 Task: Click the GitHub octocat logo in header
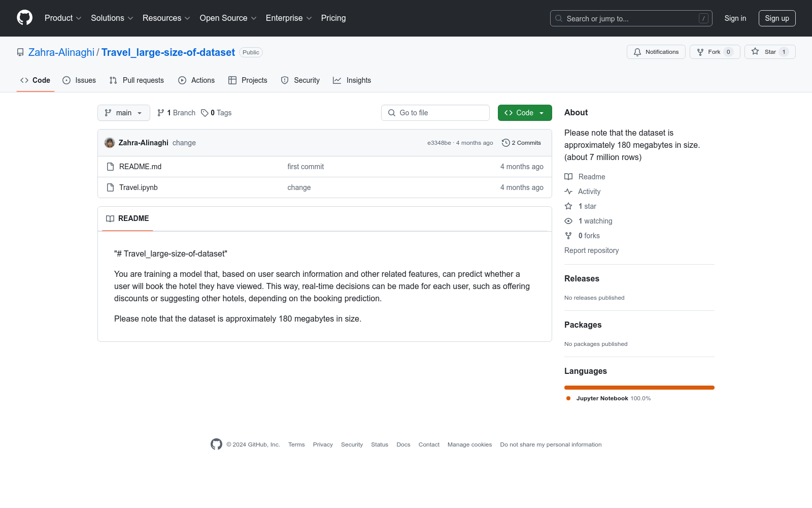[24, 18]
